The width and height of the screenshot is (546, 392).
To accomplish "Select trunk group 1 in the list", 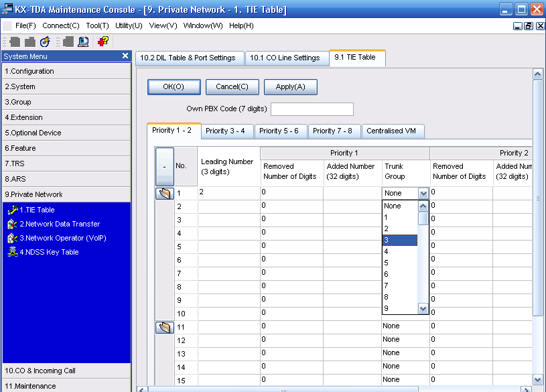I will [400, 217].
